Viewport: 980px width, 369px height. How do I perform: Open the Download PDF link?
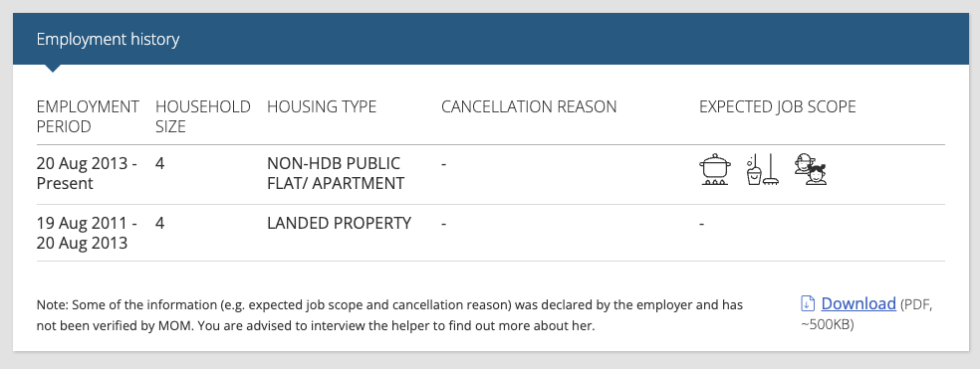point(858,303)
